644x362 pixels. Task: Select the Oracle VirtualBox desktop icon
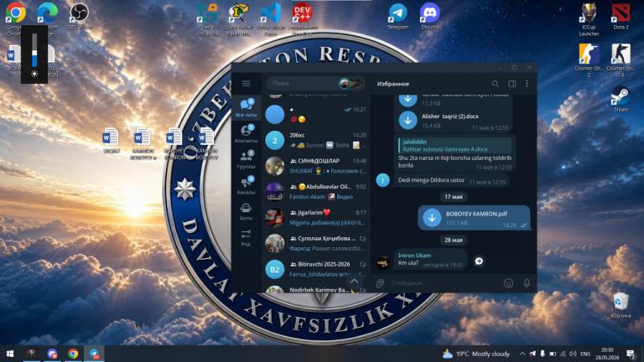(207, 19)
